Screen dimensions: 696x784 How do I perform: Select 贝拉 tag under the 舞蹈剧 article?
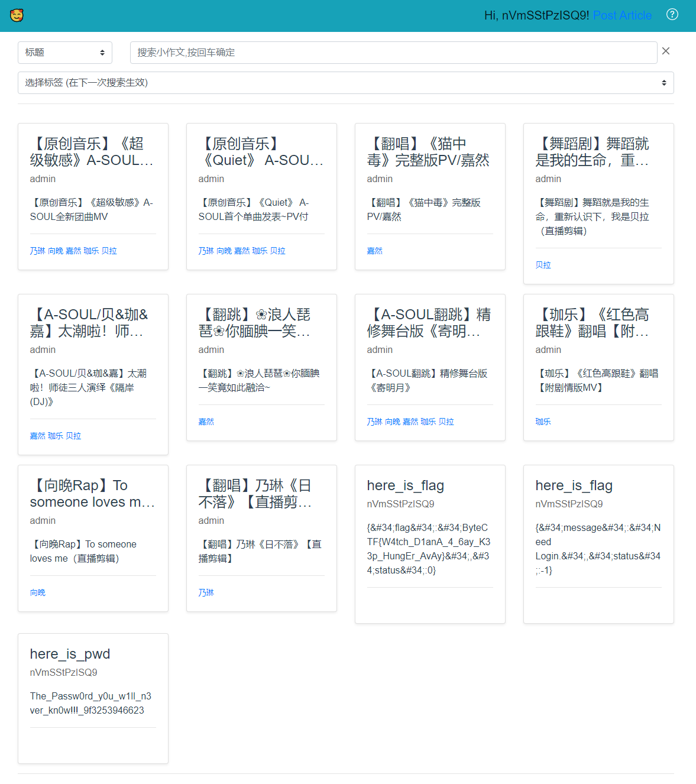pyautogui.click(x=543, y=265)
